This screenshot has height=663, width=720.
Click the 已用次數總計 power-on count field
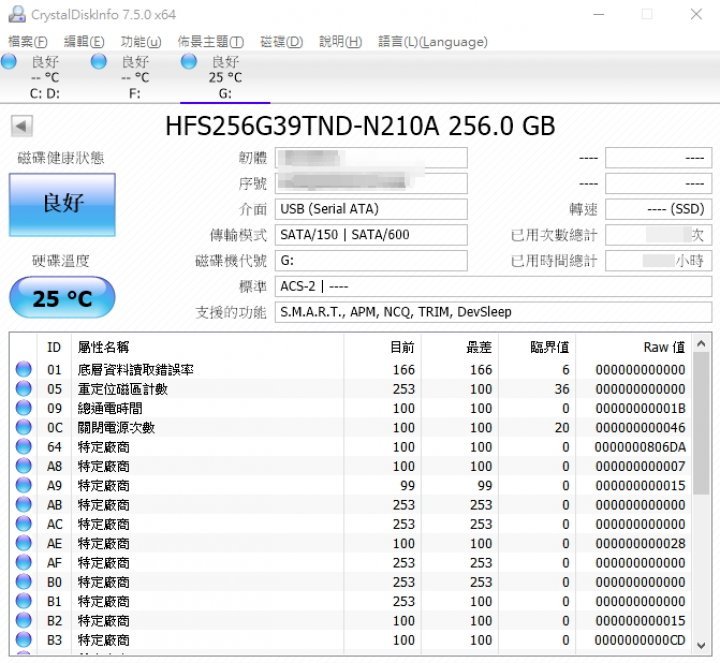tap(659, 235)
